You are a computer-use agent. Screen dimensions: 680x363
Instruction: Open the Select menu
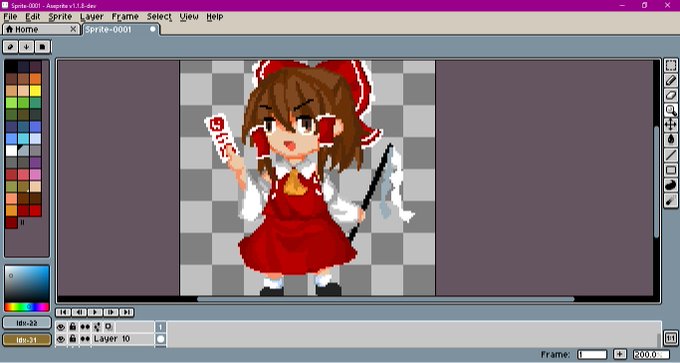(x=159, y=16)
